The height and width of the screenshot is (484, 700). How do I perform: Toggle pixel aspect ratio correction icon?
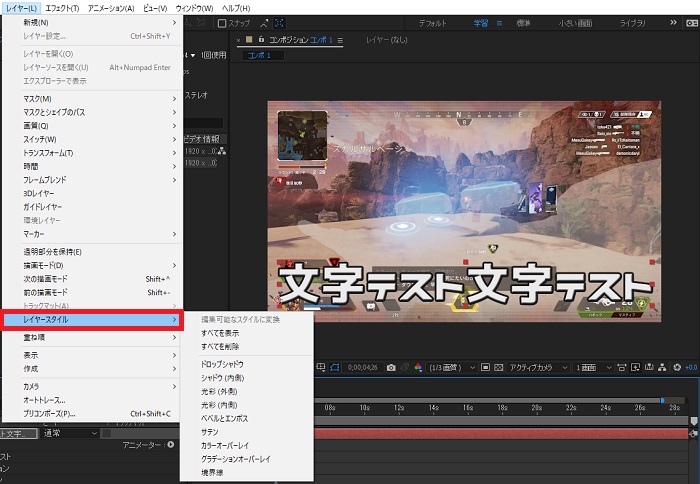[x=621, y=367]
